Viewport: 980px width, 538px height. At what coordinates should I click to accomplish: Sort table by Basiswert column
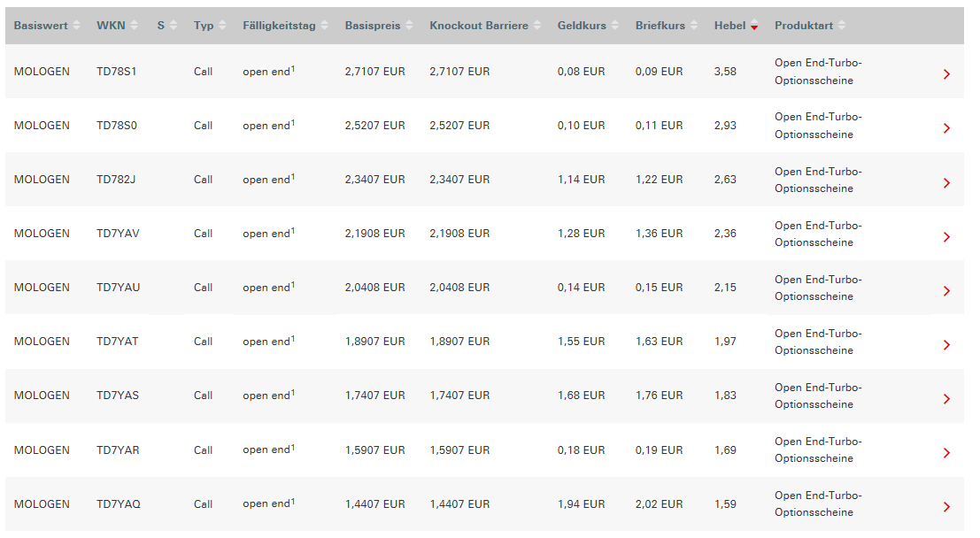(76, 26)
